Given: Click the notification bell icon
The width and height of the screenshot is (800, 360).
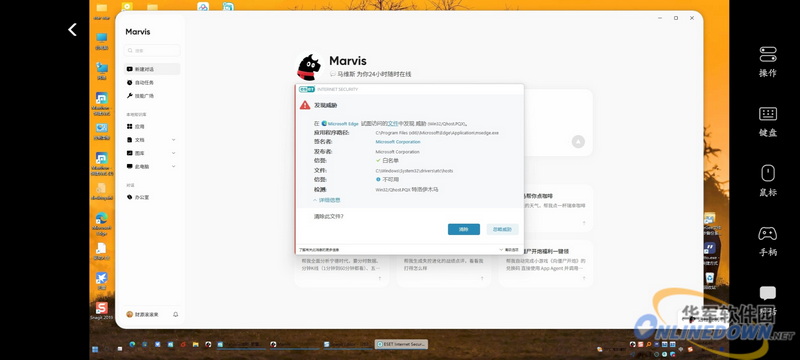Looking at the screenshot, I should pos(176,315).
